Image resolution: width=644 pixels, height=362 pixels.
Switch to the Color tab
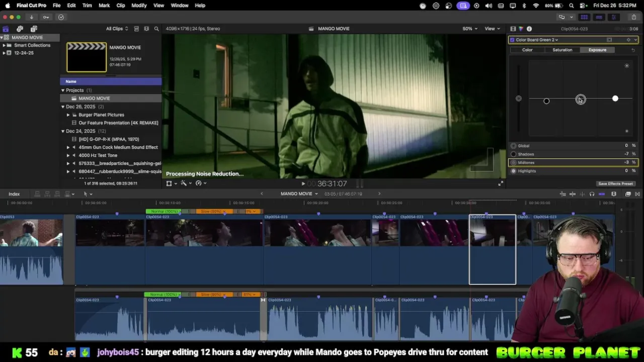click(x=527, y=50)
